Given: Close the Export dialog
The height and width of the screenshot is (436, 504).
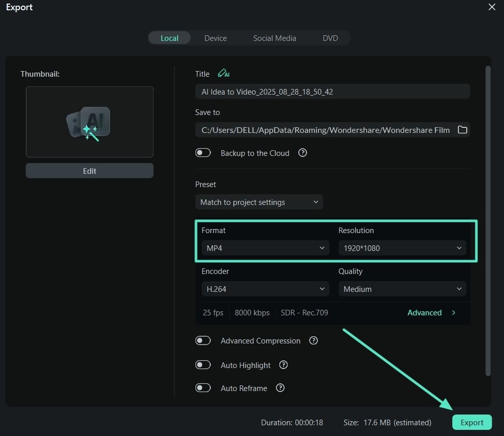Looking at the screenshot, I should pyautogui.click(x=492, y=7).
